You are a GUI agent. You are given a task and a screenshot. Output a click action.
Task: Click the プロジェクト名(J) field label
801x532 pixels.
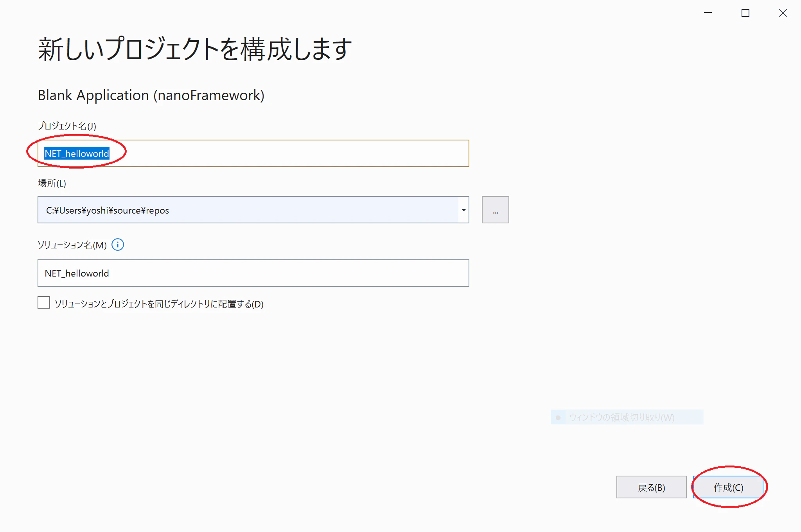[x=67, y=126]
